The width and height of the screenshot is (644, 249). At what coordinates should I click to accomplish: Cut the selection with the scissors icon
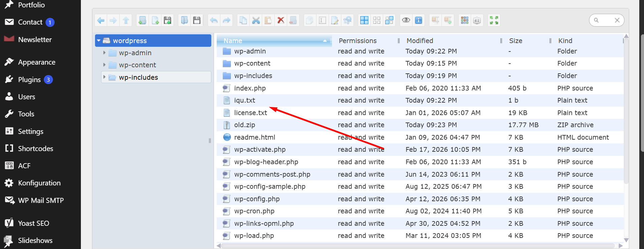click(x=256, y=21)
